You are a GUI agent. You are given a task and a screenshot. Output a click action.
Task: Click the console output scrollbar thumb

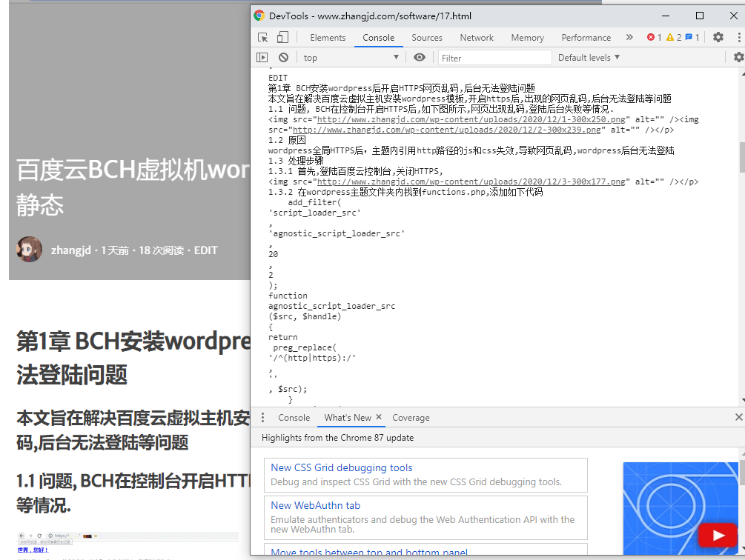pos(742,157)
